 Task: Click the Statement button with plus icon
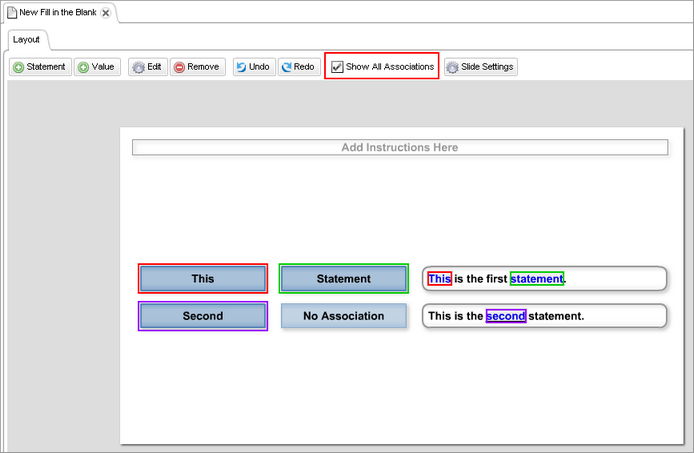(x=40, y=67)
